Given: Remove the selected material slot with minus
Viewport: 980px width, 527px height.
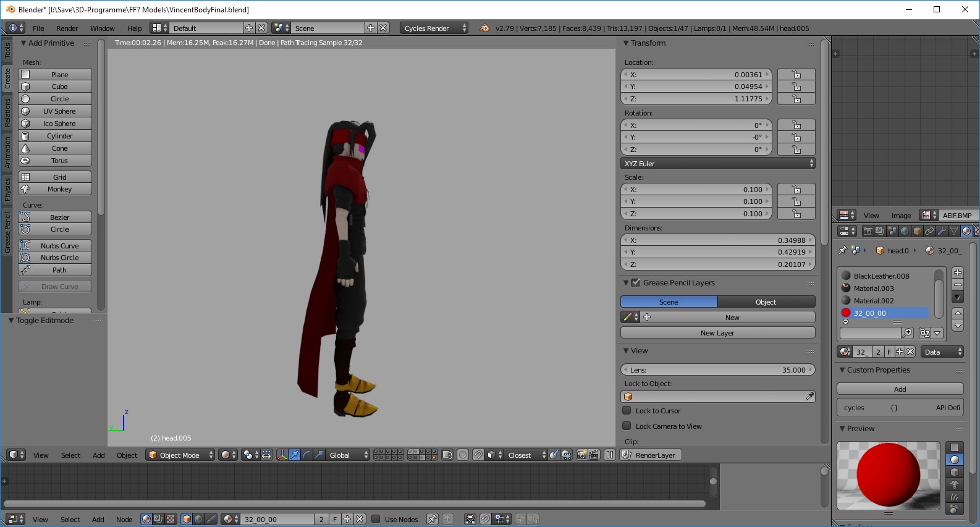Looking at the screenshot, I should [x=958, y=285].
